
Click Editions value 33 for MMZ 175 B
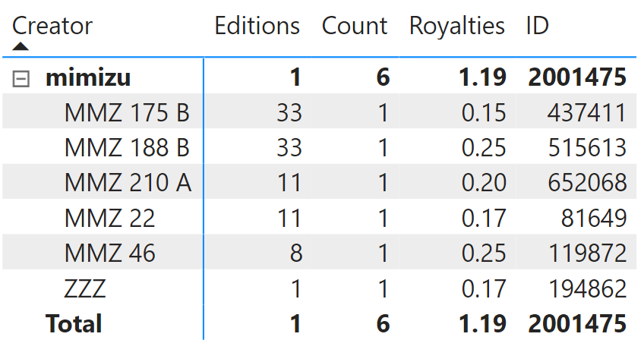click(x=289, y=112)
